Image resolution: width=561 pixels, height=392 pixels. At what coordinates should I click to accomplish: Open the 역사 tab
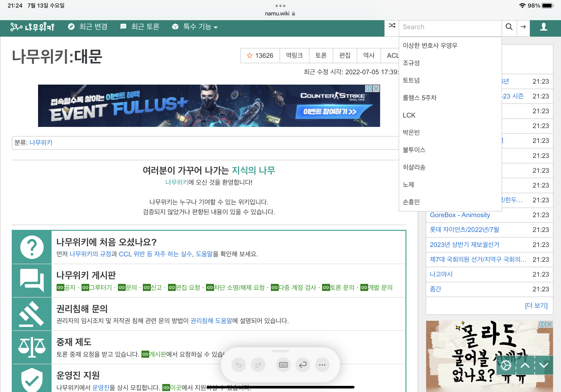point(369,56)
